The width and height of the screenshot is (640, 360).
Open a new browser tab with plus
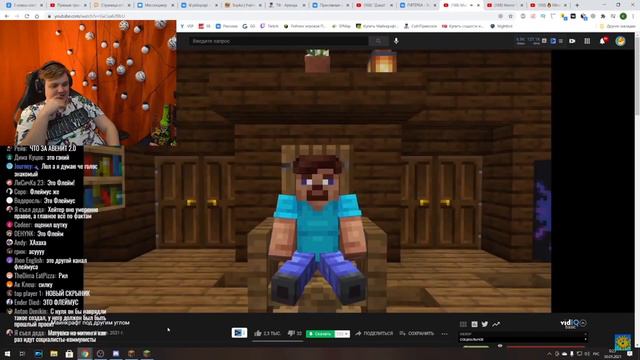coord(577,5)
